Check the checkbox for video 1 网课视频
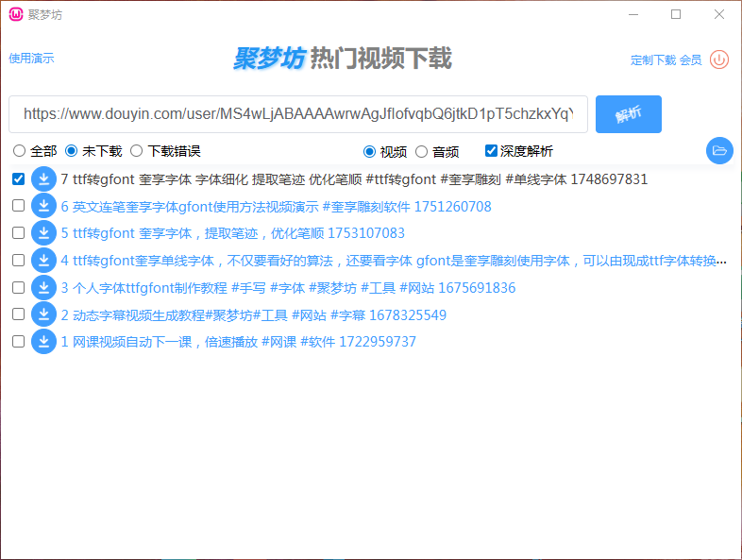742x560 pixels. tap(19, 341)
